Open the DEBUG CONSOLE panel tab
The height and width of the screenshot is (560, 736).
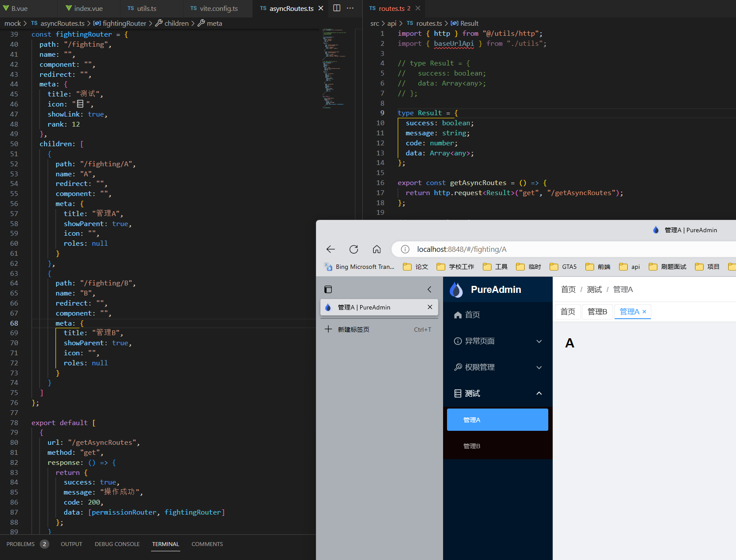(117, 544)
